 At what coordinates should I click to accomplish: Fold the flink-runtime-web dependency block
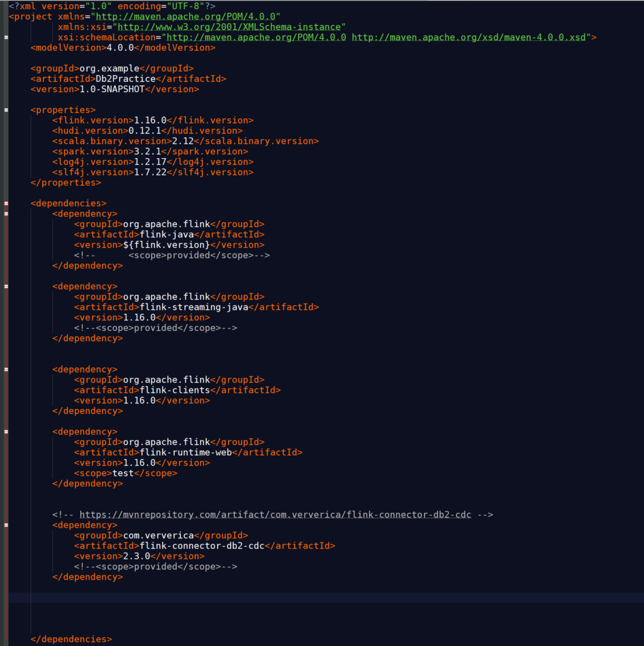click(x=6, y=431)
